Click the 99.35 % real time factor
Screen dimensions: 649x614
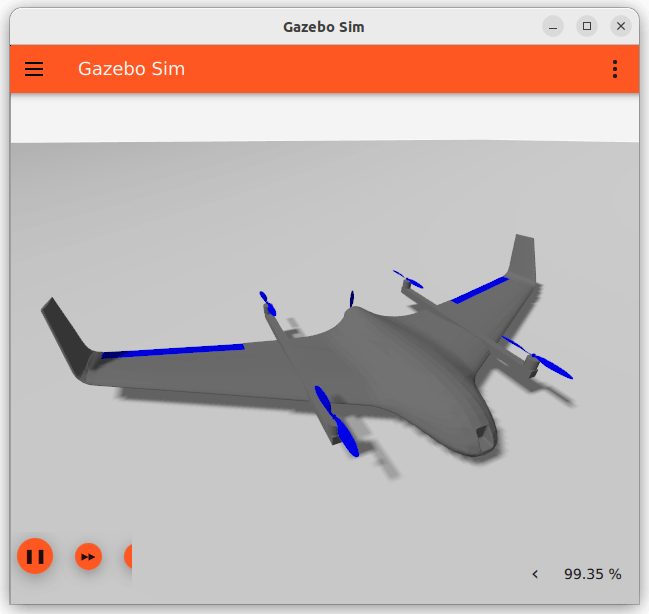(592, 574)
